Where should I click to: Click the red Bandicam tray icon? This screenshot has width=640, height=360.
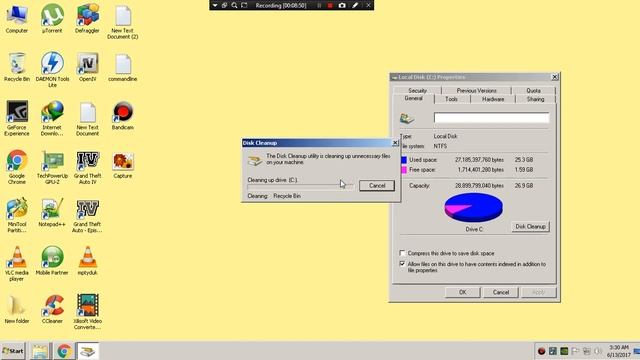pyautogui.click(x=542, y=351)
